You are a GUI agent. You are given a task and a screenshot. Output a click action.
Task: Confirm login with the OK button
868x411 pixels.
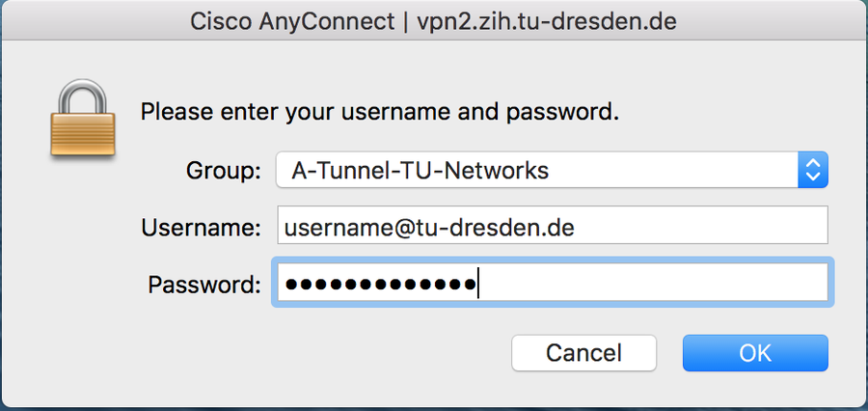pos(755,353)
